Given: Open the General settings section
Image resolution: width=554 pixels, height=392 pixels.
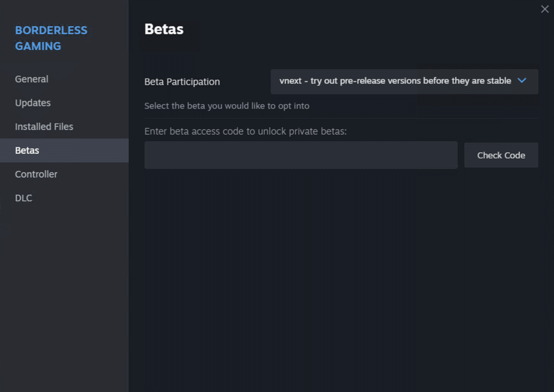Looking at the screenshot, I should [64, 79].
